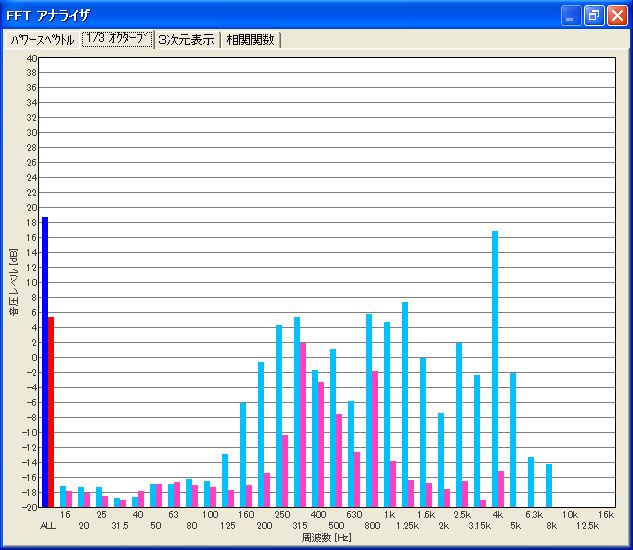Click the '2k' frequency label
Viewport: 633px width, 550px height.
click(x=444, y=526)
